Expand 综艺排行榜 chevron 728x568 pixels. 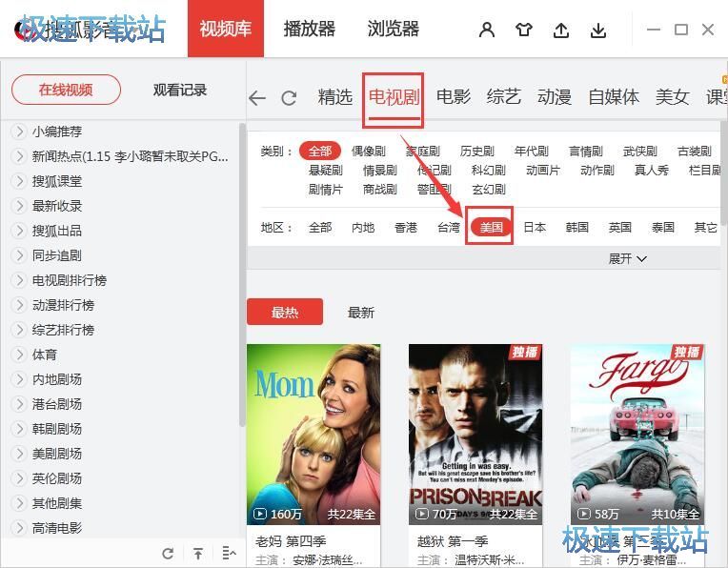(19, 330)
